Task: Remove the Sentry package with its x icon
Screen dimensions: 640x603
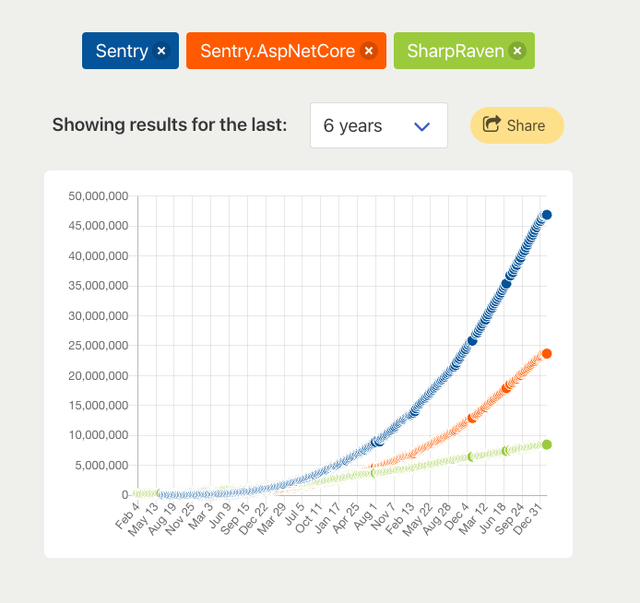Action: pyautogui.click(x=161, y=51)
